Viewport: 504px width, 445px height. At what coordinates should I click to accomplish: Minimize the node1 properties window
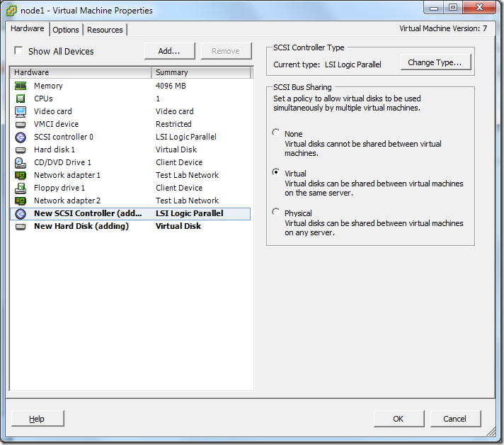(x=434, y=7)
